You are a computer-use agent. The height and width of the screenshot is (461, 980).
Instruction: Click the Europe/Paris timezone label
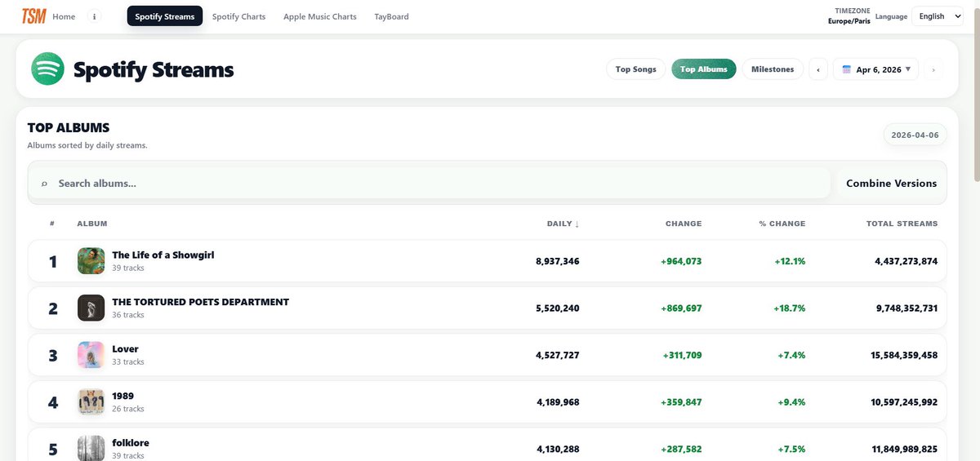click(849, 21)
